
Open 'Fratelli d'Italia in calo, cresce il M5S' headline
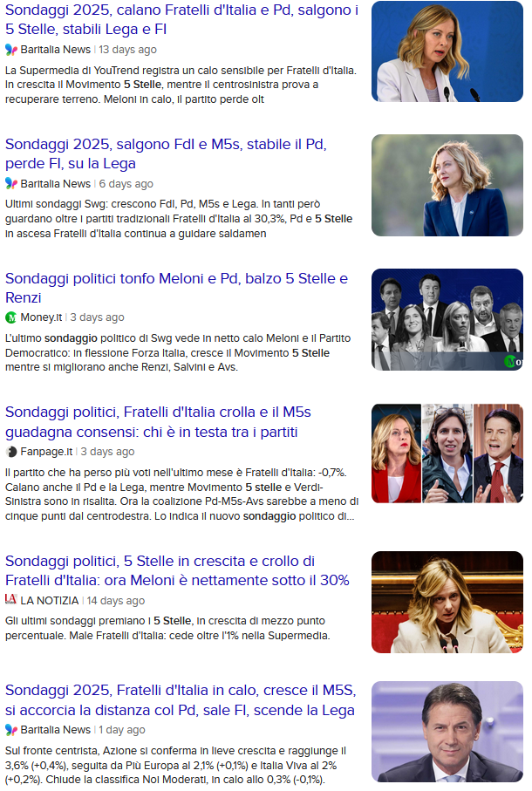click(x=181, y=700)
